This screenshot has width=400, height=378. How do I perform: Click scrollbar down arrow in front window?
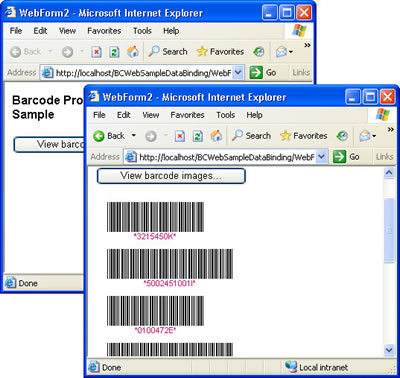(389, 350)
